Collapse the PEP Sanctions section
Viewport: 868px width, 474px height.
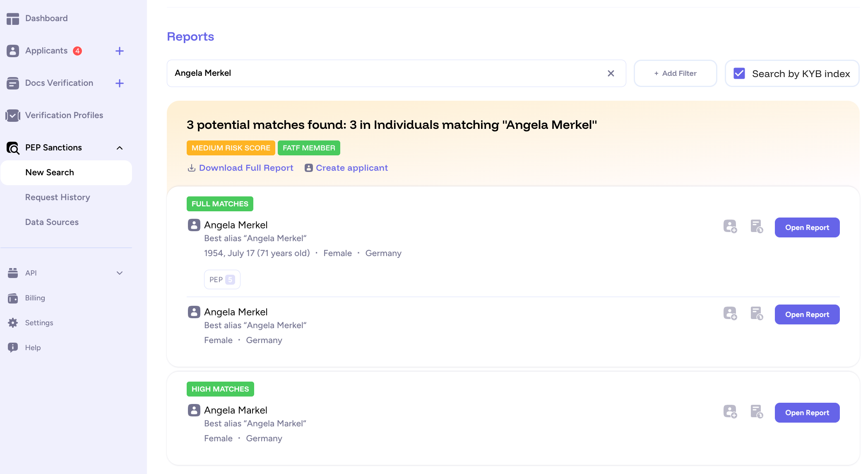pyautogui.click(x=120, y=148)
